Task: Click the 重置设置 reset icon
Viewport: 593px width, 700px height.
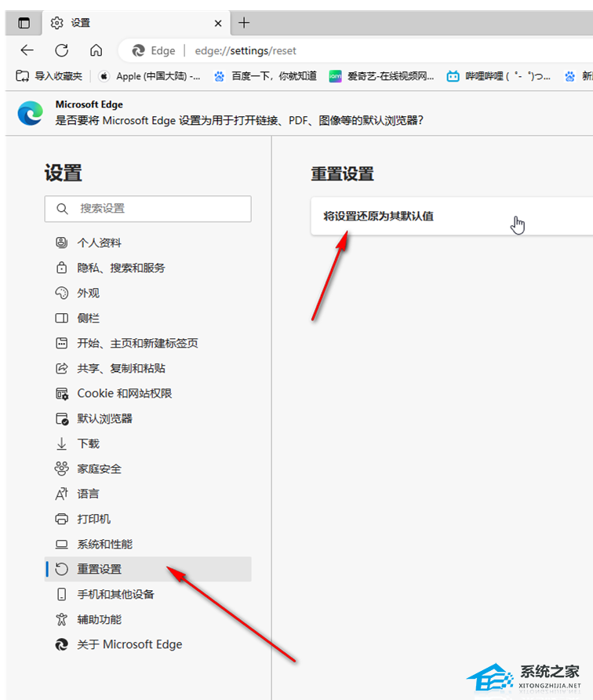Action: tap(62, 569)
